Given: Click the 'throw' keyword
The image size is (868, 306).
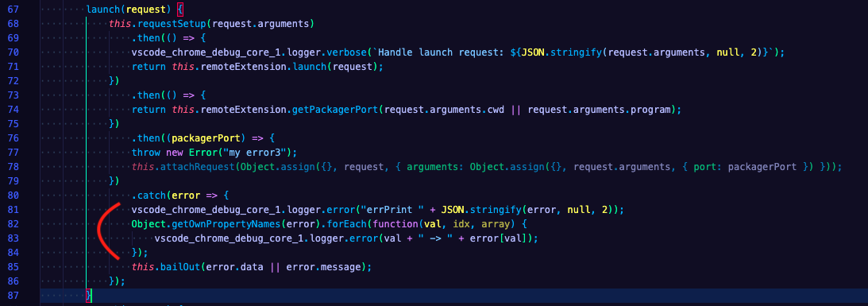Looking at the screenshot, I should coord(145,153).
